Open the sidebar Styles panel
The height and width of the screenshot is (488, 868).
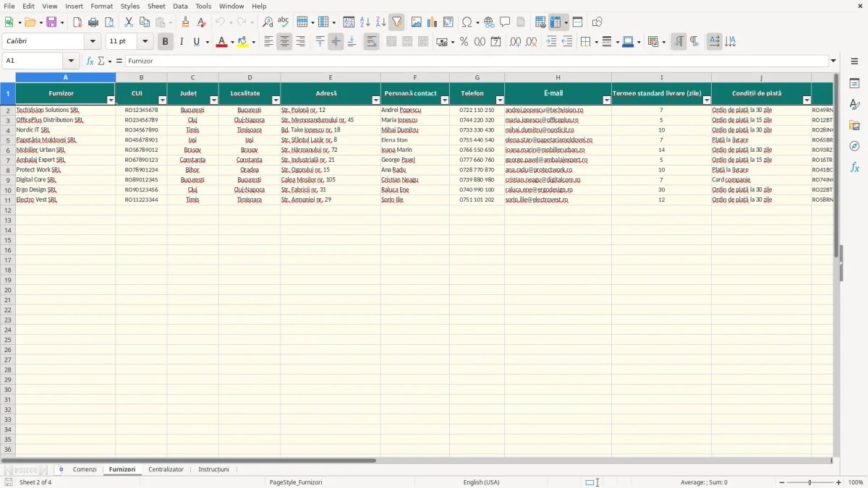(x=854, y=104)
